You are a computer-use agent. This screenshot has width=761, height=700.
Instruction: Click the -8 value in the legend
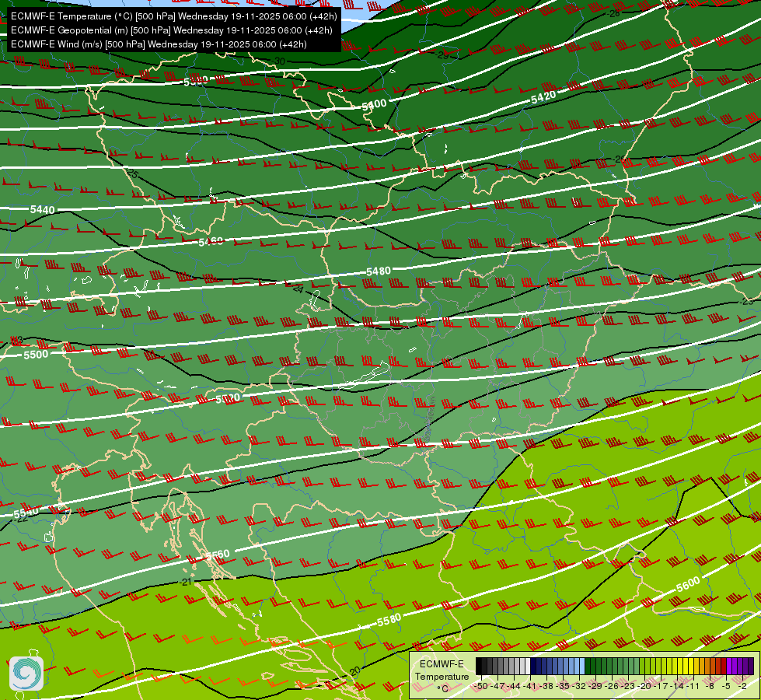710,686
